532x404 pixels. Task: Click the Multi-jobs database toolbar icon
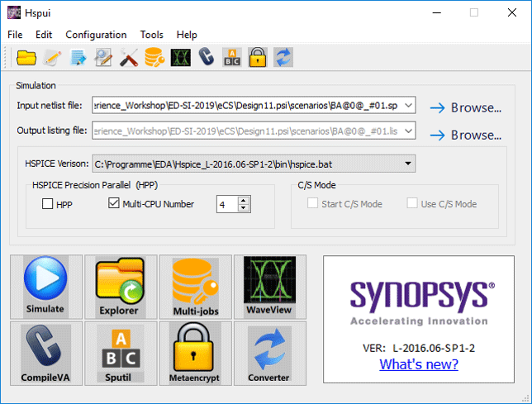pos(154,57)
